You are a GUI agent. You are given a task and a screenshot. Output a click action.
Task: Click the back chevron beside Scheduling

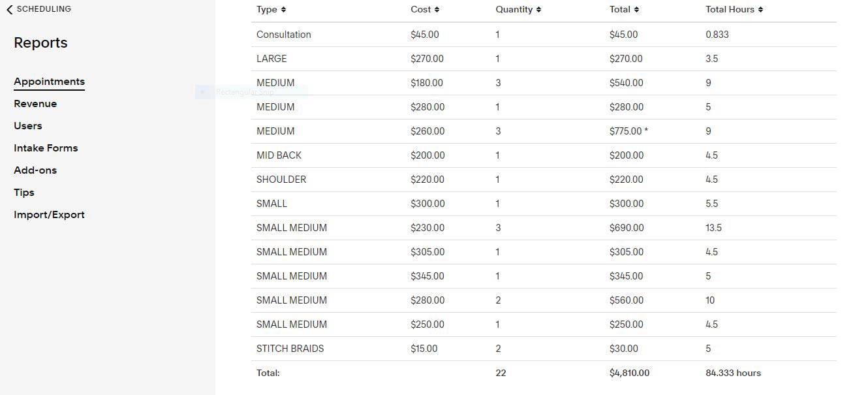(9, 10)
